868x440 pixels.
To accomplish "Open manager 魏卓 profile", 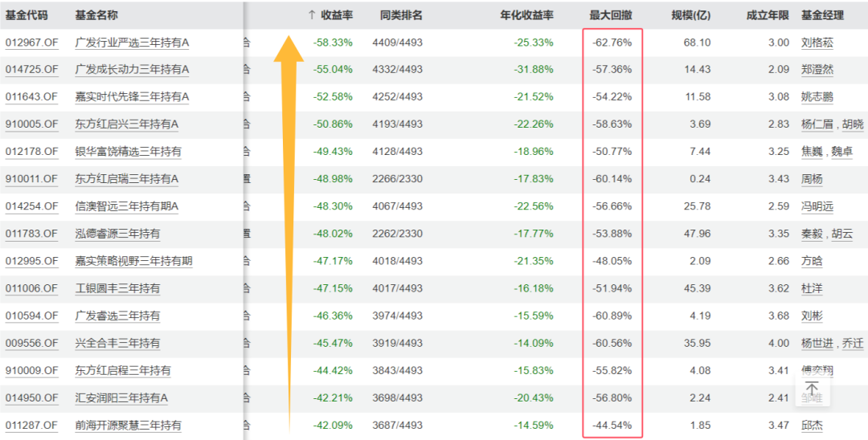I will coord(842,152).
